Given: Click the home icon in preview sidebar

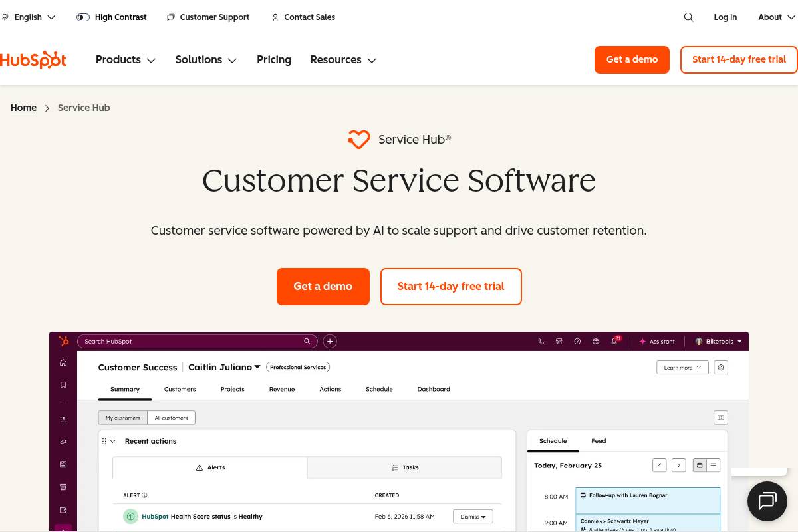Looking at the screenshot, I should pyautogui.click(x=63, y=362).
